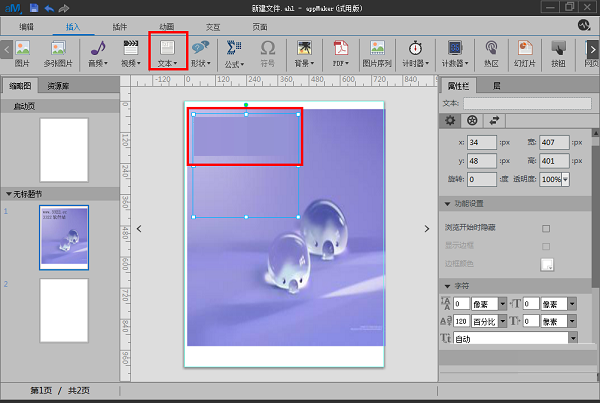600x403 pixels.
Task: Select the 文本 (text) tool
Action: 168,50
